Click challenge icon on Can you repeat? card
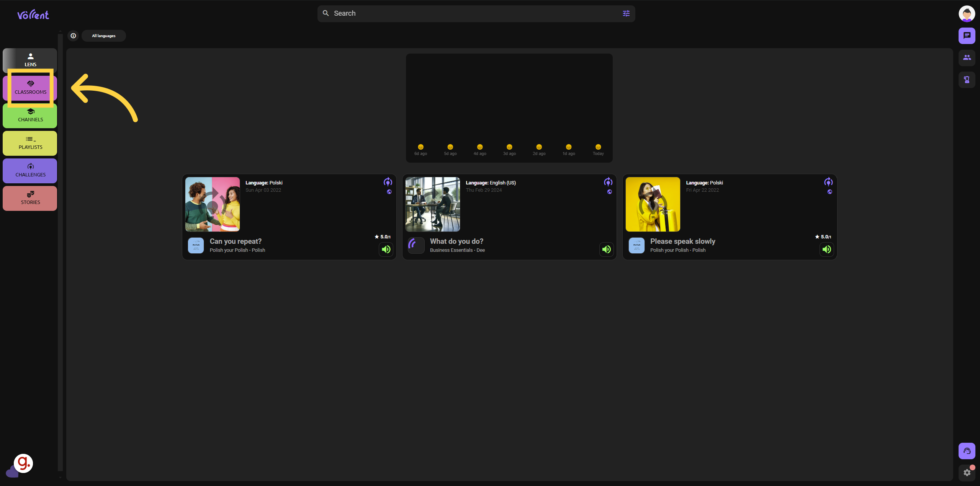Screen dimensions: 980x486 coord(388,182)
